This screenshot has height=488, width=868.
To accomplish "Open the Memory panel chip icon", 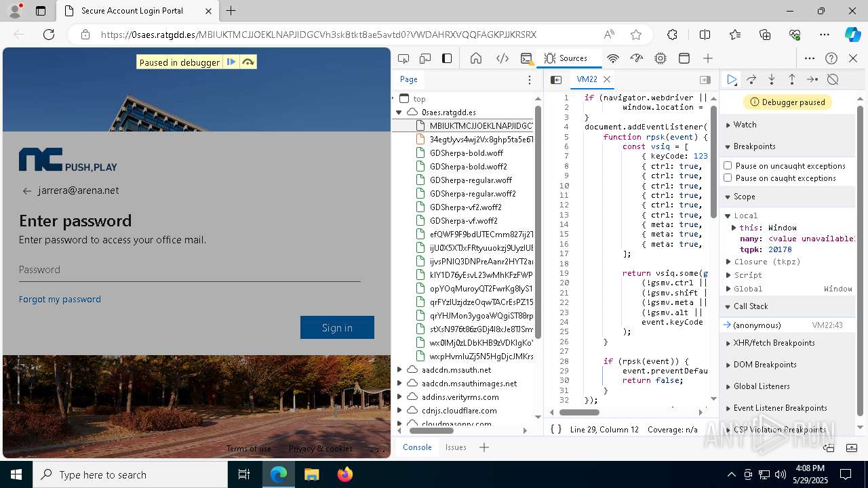I will pos(660,58).
